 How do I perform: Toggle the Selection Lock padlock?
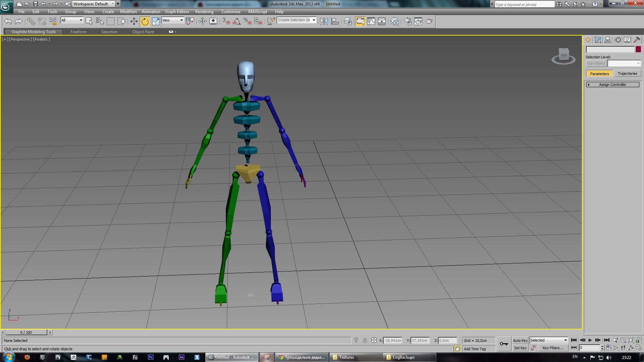[x=365, y=340]
